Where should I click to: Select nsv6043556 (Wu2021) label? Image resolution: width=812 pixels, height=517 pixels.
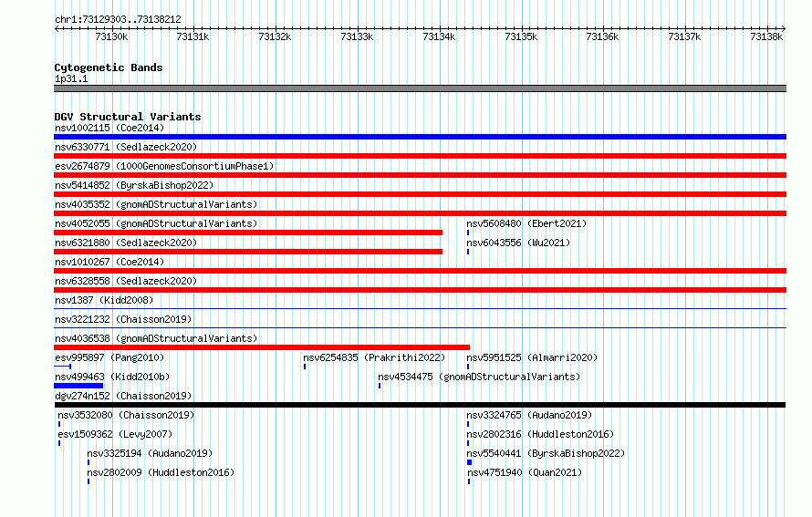pyautogui.click(x=518, y=243)
